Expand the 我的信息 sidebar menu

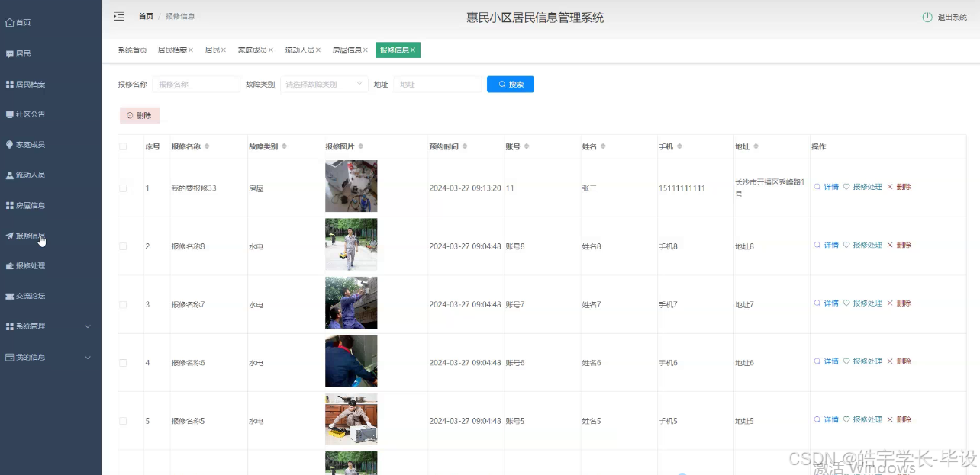[51, 357]
